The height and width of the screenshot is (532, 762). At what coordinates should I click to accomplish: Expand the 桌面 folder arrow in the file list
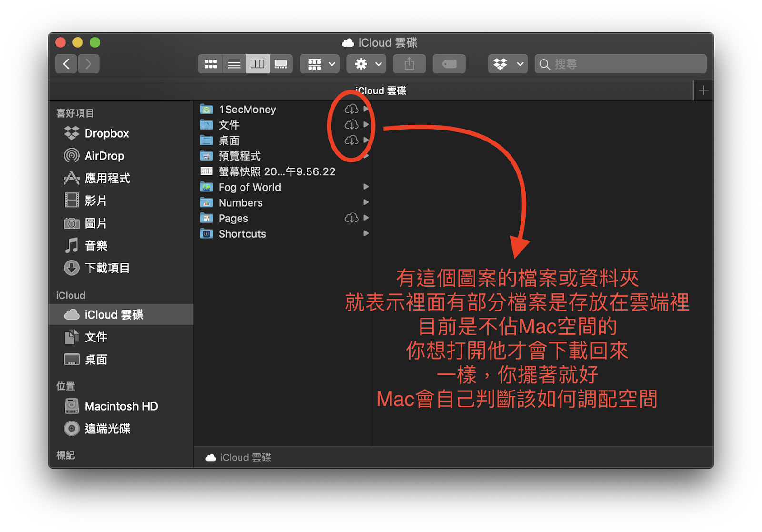(x=366, y=140)
